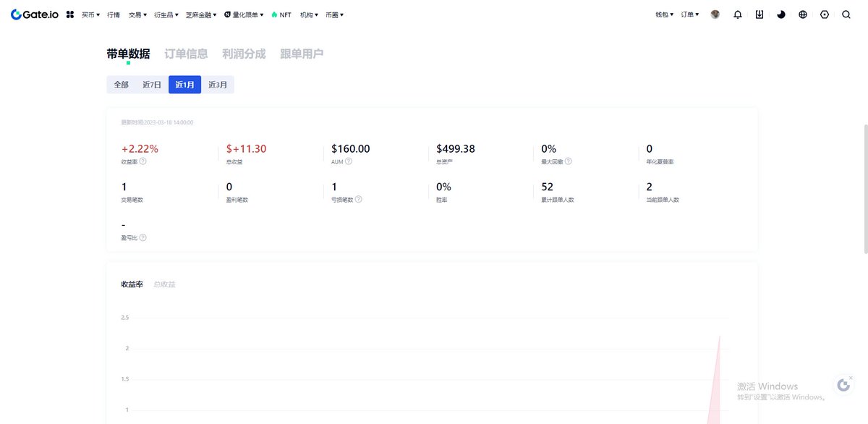Click the 胜率 label

(x=441, y=200)
